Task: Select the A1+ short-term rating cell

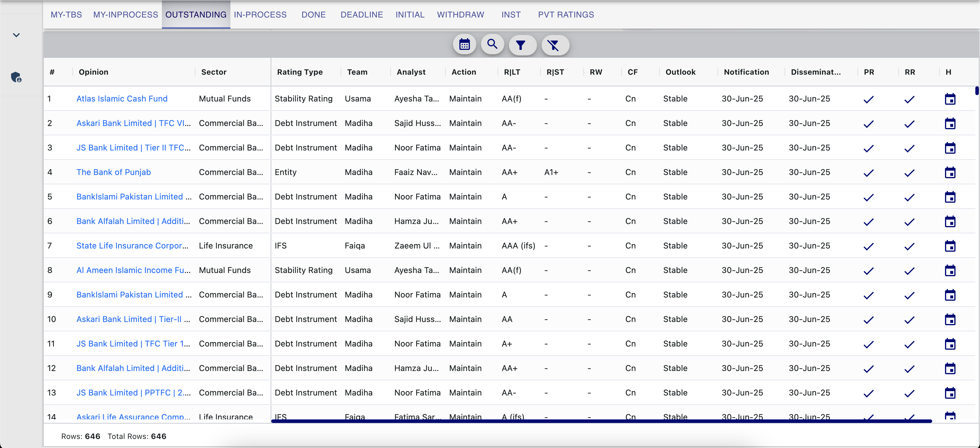Action: pyautogui.click(x=551, y=172)
